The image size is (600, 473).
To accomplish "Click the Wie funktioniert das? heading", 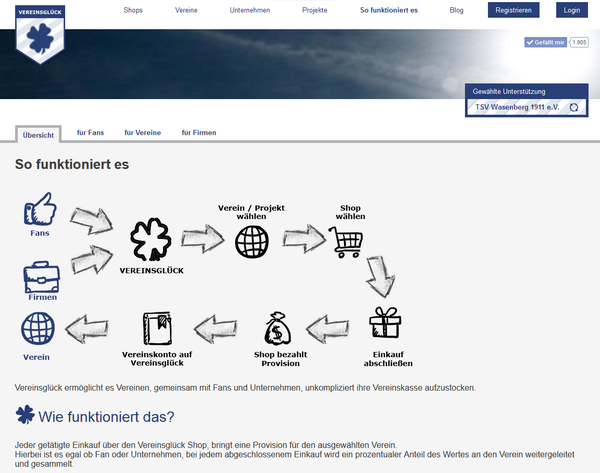I will [x=106, y=417].
